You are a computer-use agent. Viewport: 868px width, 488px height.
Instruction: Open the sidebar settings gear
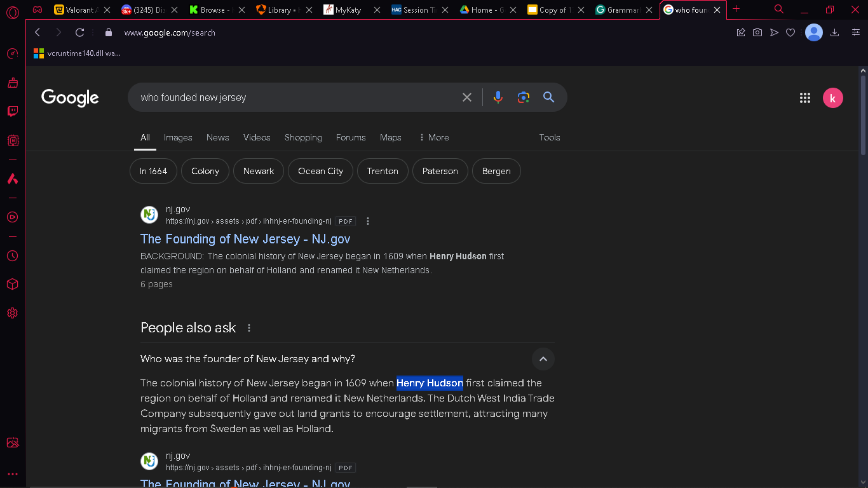[12, 313]
